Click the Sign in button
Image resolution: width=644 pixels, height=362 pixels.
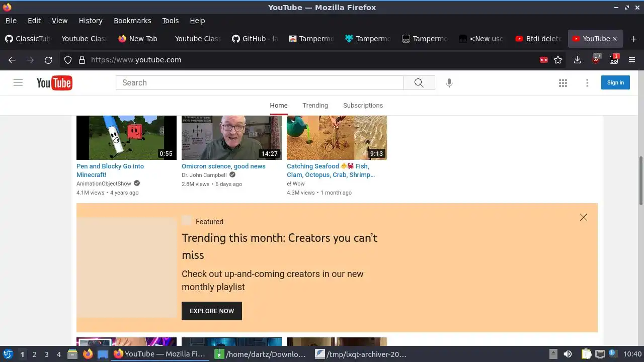coord(615,82)
